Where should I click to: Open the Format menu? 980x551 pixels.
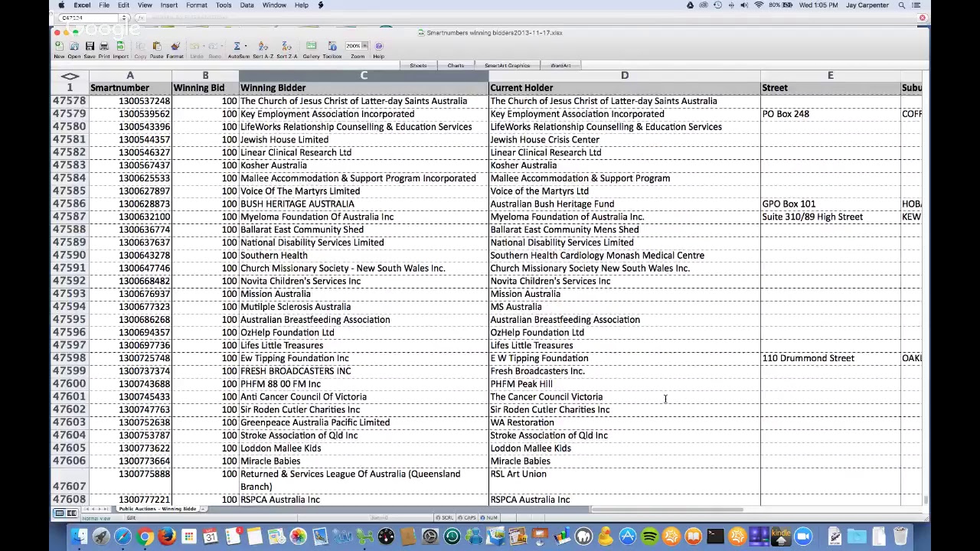[x=196, y=5]
